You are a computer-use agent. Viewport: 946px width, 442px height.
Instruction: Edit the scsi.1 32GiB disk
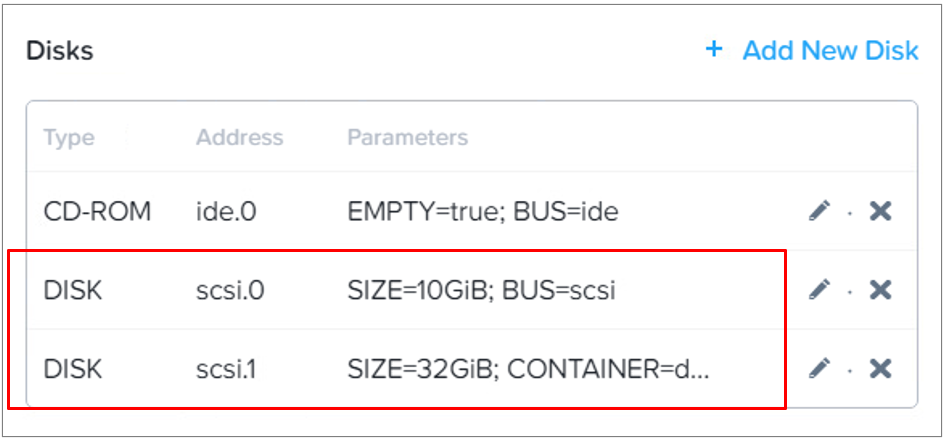[x=819, y=368]
